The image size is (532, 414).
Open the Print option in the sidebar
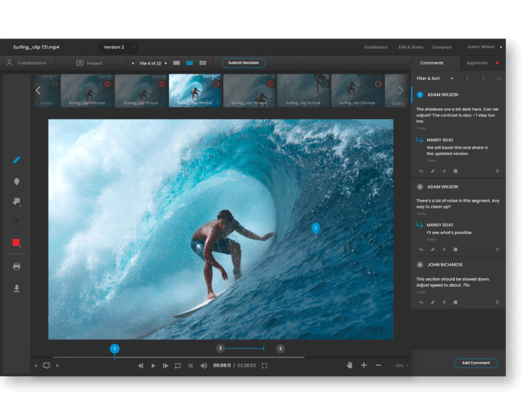coord(16,266)
